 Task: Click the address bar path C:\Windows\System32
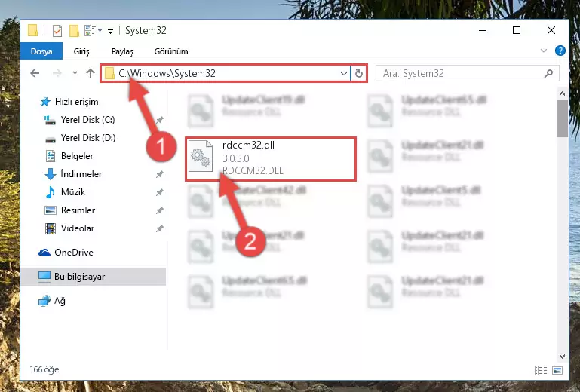(x=167, y=73)
